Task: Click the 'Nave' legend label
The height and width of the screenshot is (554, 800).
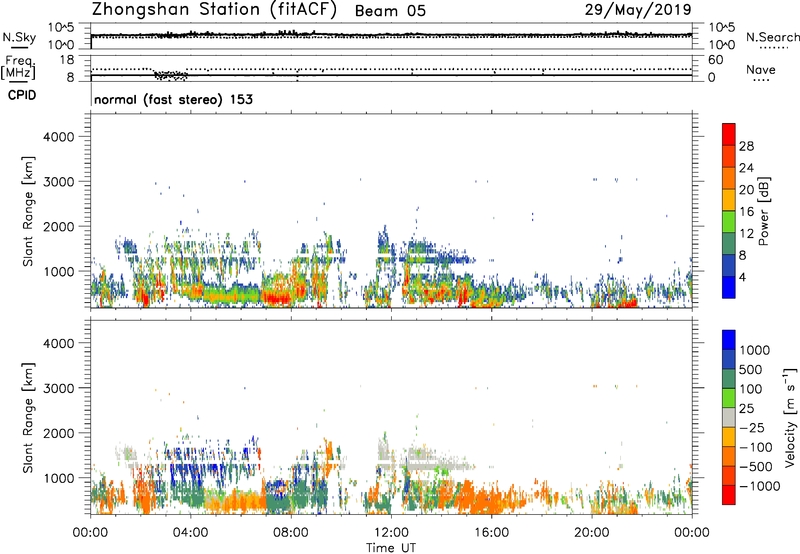Action: [761, 70]
